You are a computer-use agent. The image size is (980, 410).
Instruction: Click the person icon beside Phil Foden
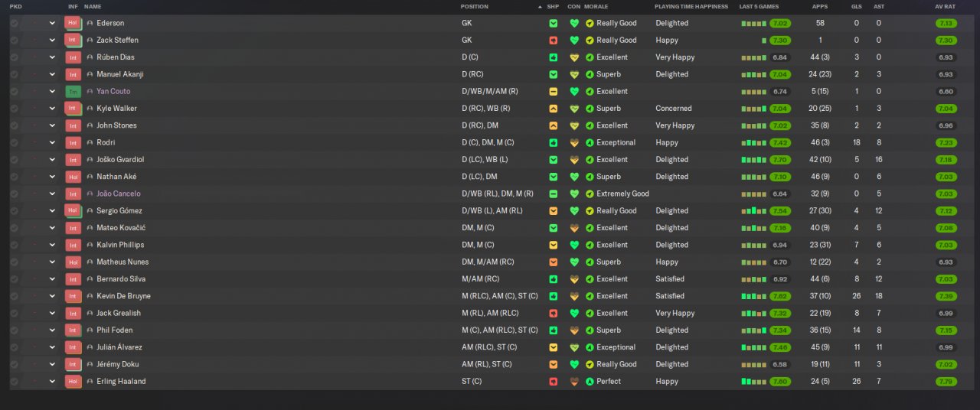[x=90, y=330]
